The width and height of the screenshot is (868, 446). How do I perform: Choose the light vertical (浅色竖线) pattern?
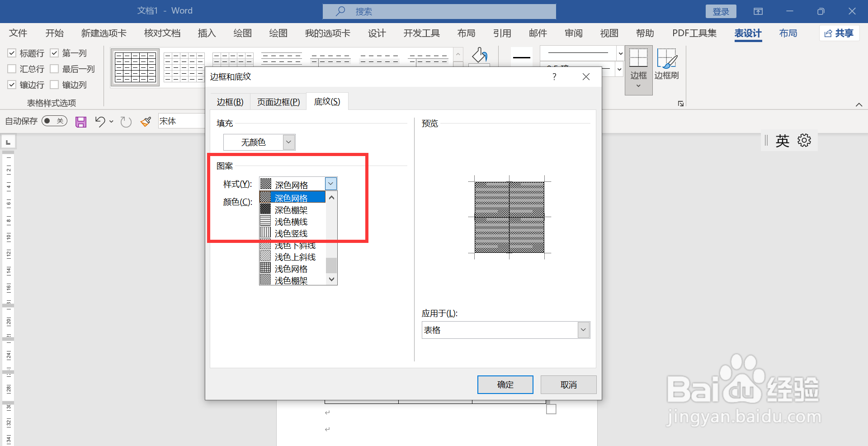coord(292,233)
